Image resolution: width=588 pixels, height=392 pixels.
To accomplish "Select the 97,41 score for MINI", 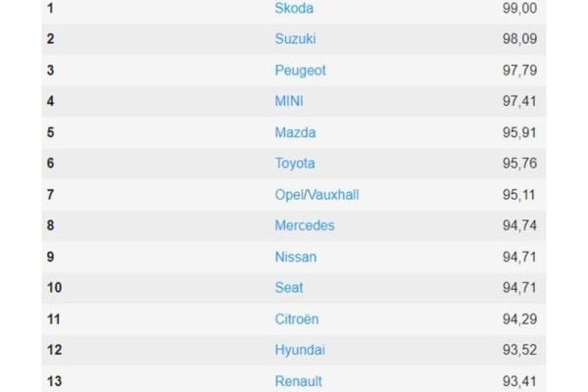I will (518, 101).
